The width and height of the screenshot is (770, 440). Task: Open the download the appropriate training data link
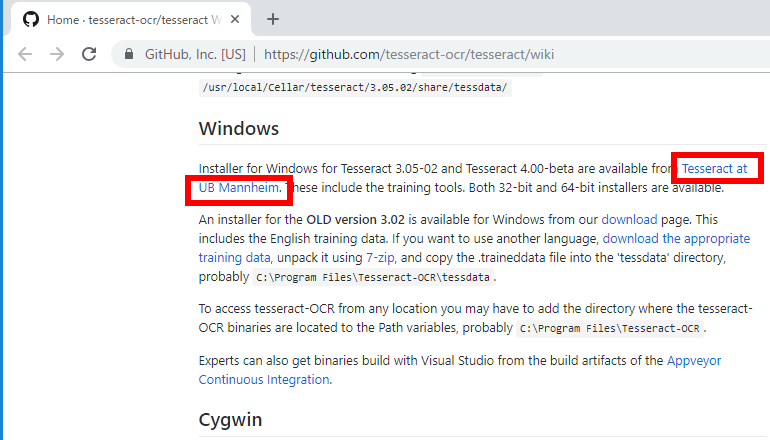point(676,239)
